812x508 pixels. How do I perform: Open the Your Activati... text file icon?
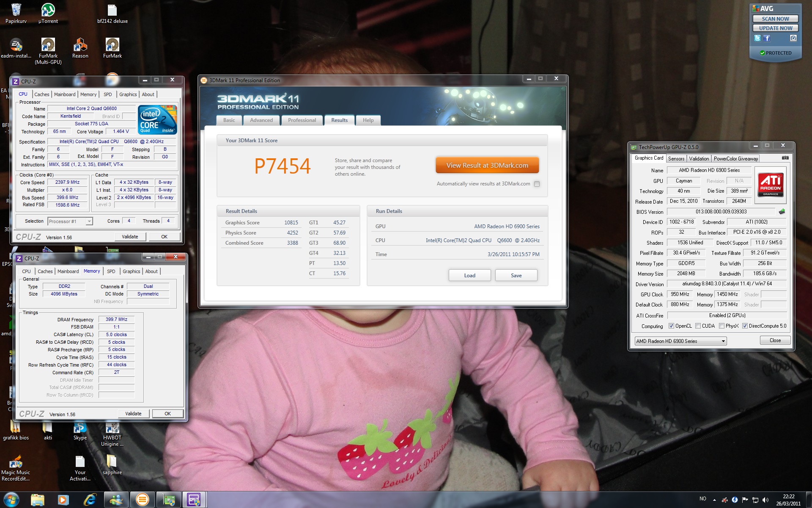click(80, 468)
